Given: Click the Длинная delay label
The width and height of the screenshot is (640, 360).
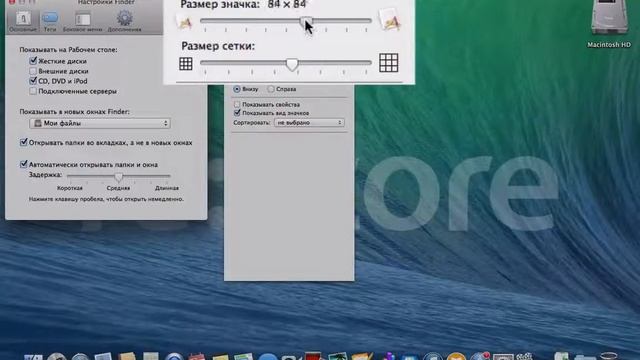Looking at the screenshot, I should point(167,188).
